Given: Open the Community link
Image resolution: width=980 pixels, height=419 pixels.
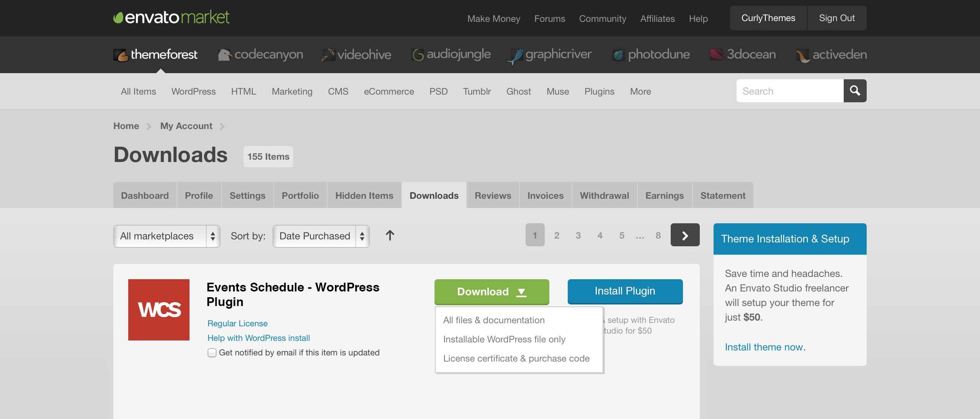Looking at the screenshot, I should click(x=603, y=19).
